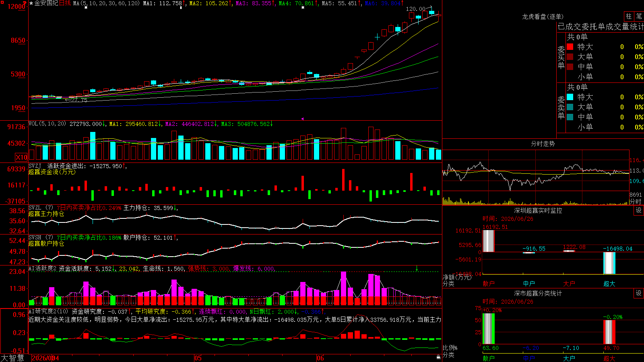Screen dimensions: 644x362
Task: Click the 散户持仓: 52.101 value
Action: point(148,237)
